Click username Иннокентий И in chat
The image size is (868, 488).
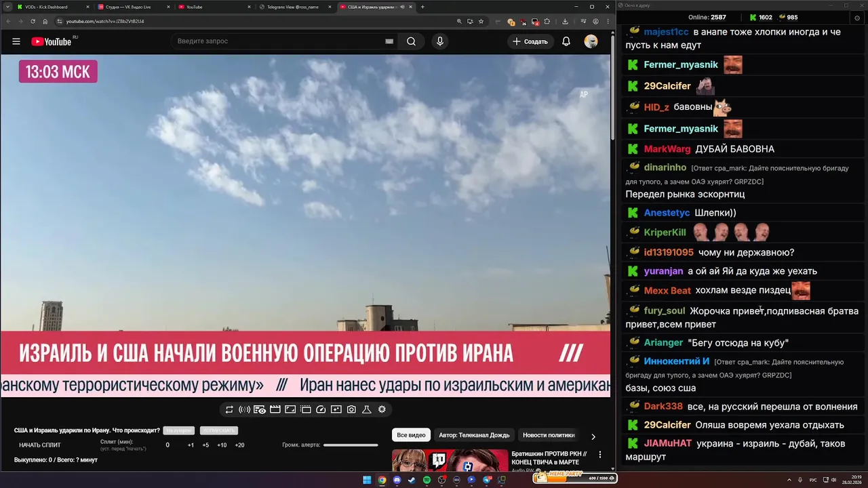[x=677, y=361]
